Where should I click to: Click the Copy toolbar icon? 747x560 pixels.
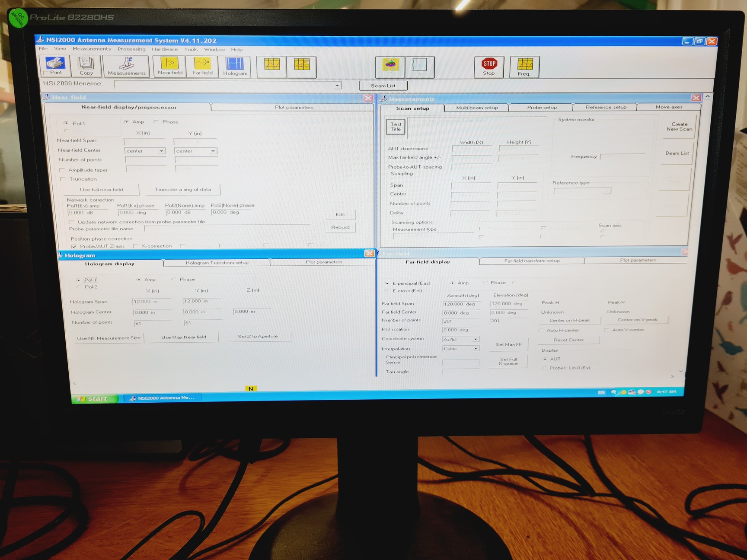(86, 66)
